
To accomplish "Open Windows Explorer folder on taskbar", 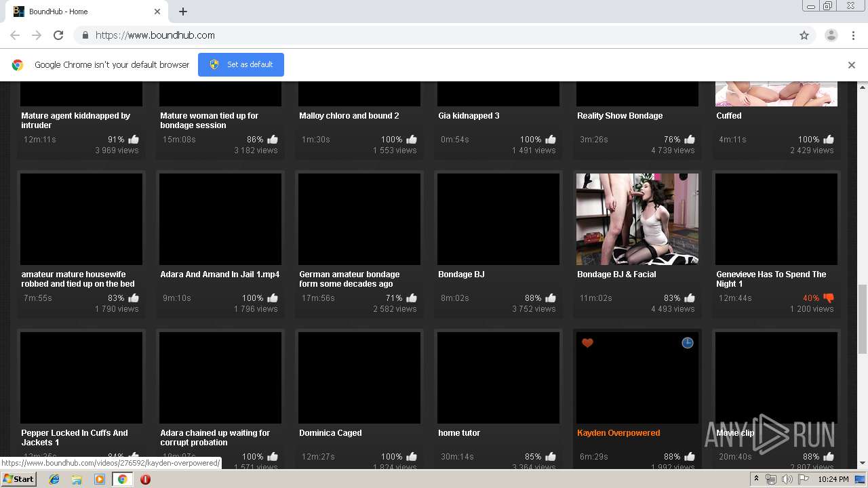I will pos(77,479).
